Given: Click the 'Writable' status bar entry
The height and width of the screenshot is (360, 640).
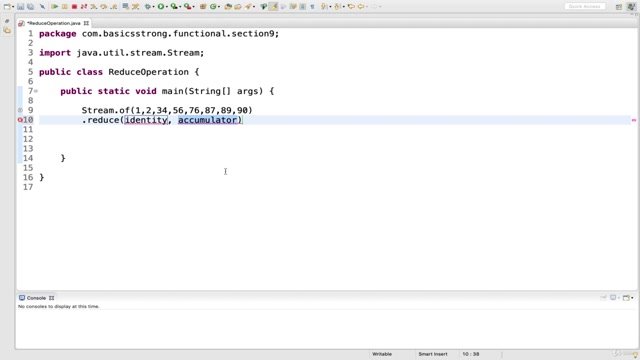Looking at the screenshot, I should pos(382,354).
